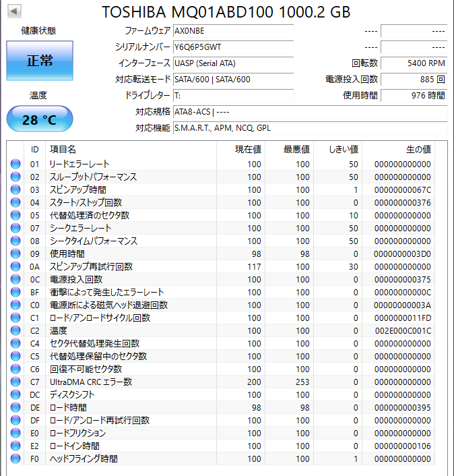Click status orb for 07 シークエラーレート
The height and width of the screenshot is (476, 454).
pos(15,228)
